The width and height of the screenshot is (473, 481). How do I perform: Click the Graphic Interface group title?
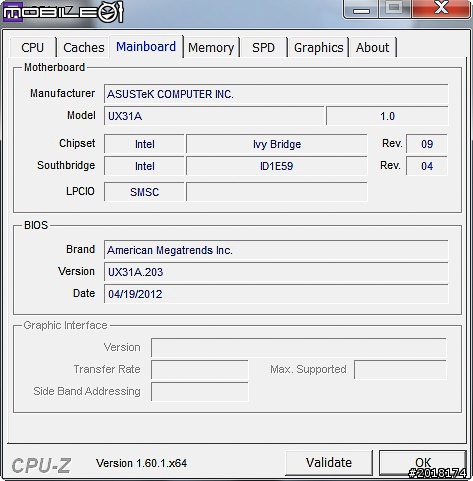tap(65, 325)
